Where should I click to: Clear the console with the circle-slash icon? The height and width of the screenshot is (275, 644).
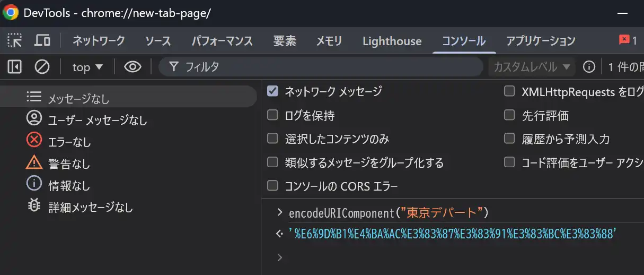coord(42,66)
